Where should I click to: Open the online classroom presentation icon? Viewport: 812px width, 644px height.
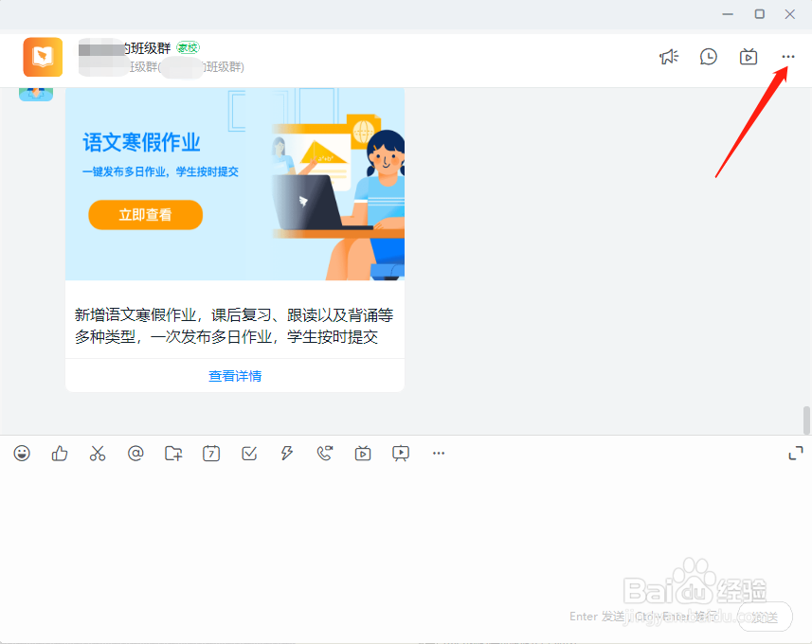click(401, 454)
